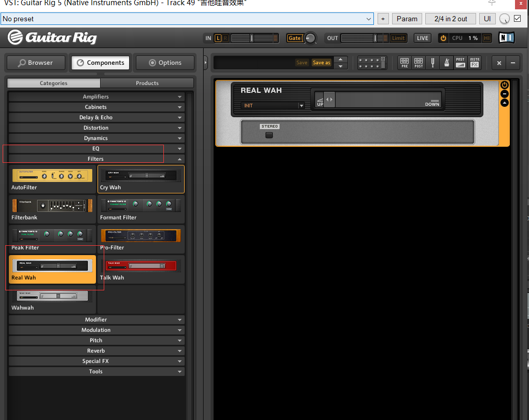This screenshot has width=529, height=420.
Task: Adjust the plugin wet/dry knob
Action: [x=505, y=19]
